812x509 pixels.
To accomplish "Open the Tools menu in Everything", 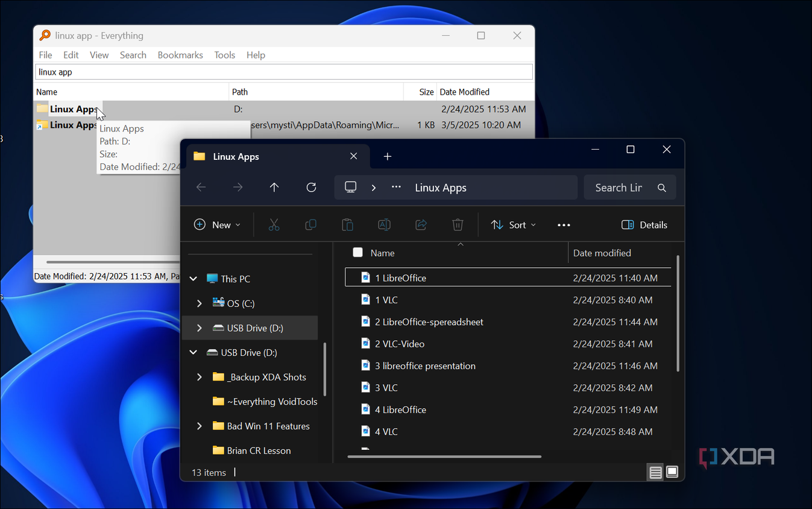I will coord(224,55).
